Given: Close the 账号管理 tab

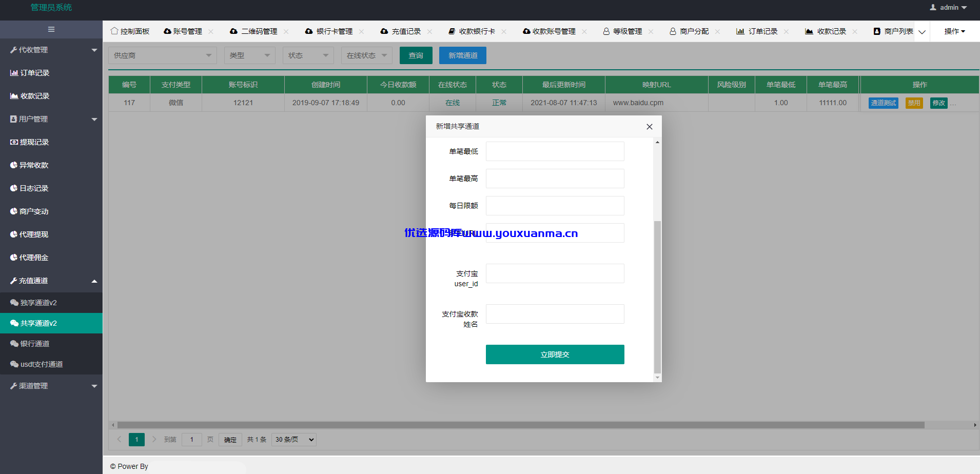Looking at the screenshot, I should click(x=211, y=32).
